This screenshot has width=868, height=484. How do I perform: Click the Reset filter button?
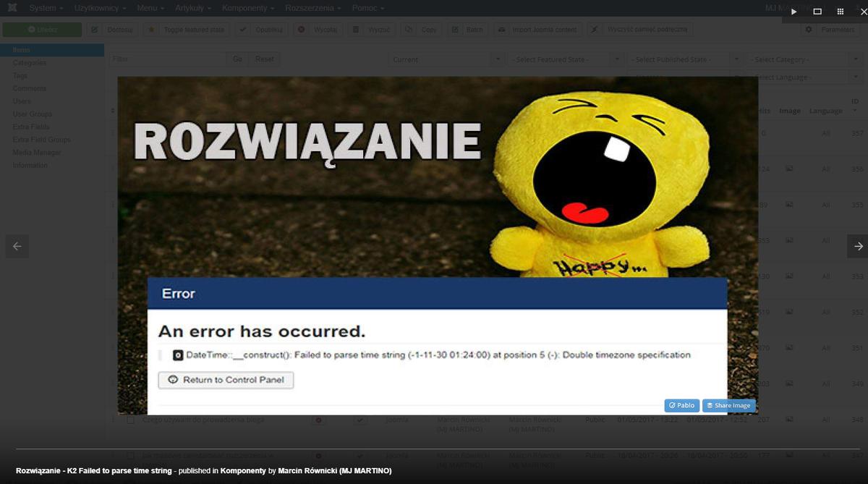pos(265,59)
